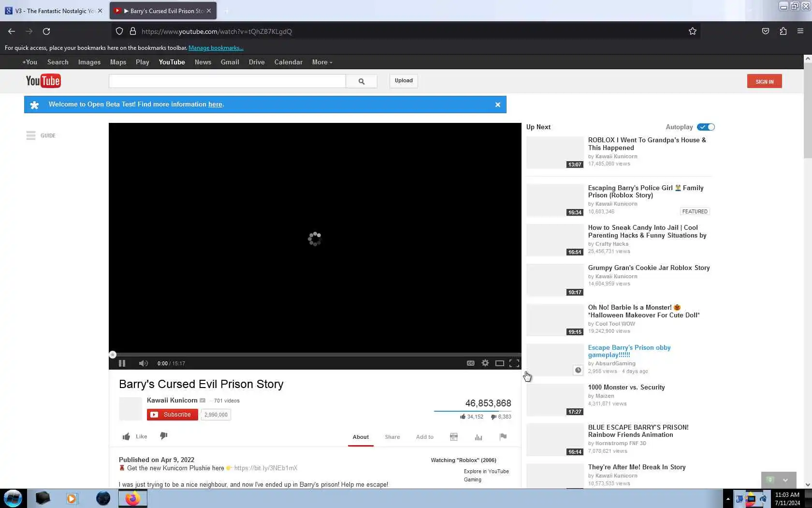Screen dimensions: 812x508
Task: Open the browser extensions icon
Action: point(783,31)
